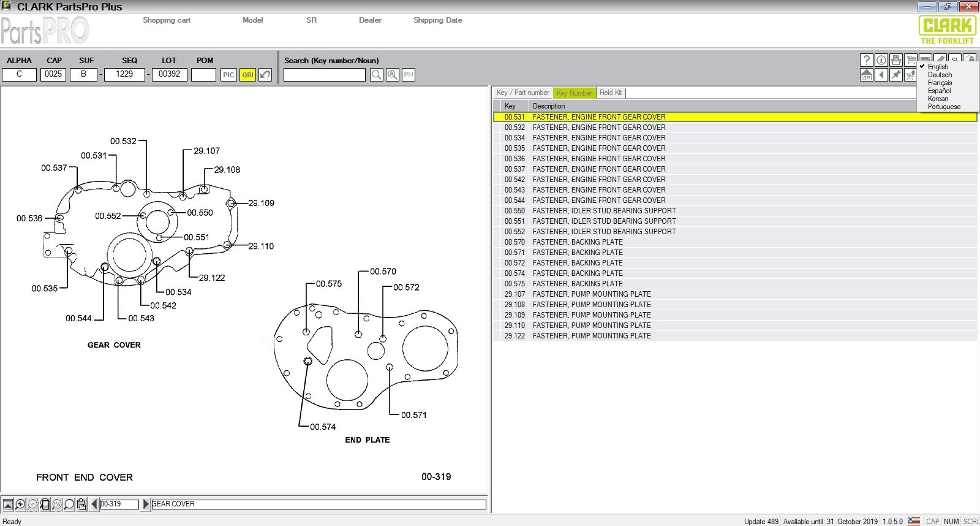Click the Search key number input field
The height and width of the screenshot is (526, 980).
(324, 75)
